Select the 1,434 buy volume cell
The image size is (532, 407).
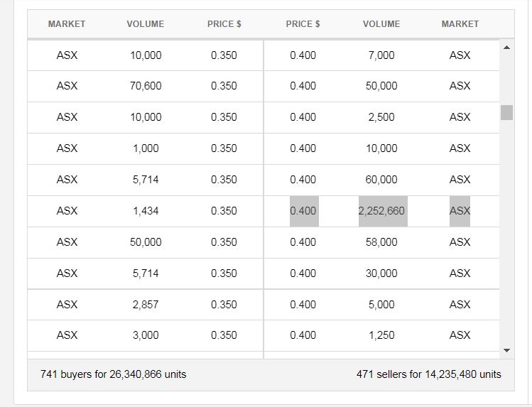[x=146, y=211]
